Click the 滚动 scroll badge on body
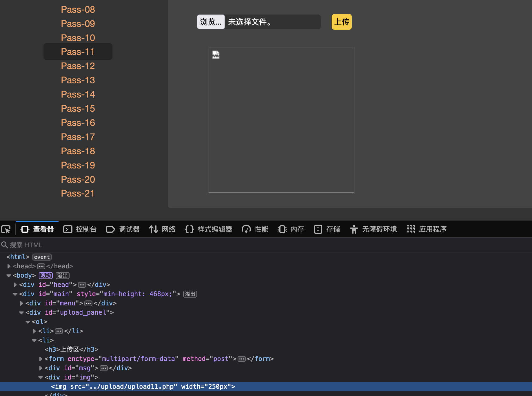This screenshot has height=396, width=532. (x=46, y=276)
